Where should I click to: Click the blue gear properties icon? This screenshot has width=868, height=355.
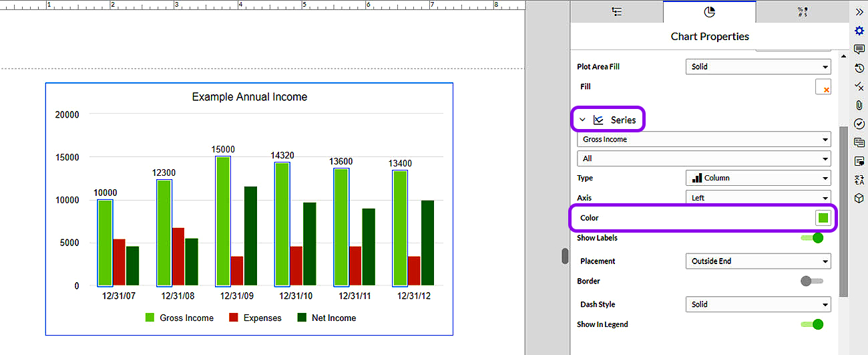859,31
